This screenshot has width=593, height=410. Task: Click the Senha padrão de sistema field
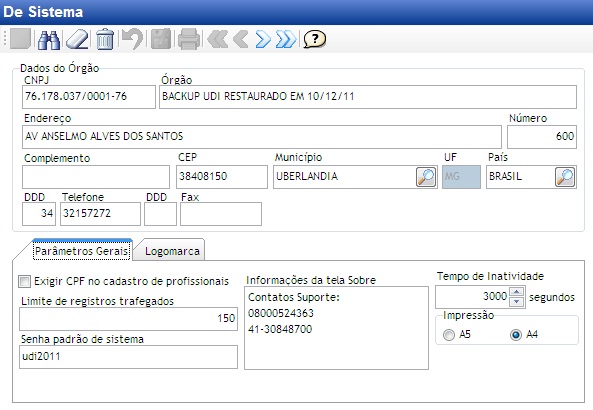(128, 357)
